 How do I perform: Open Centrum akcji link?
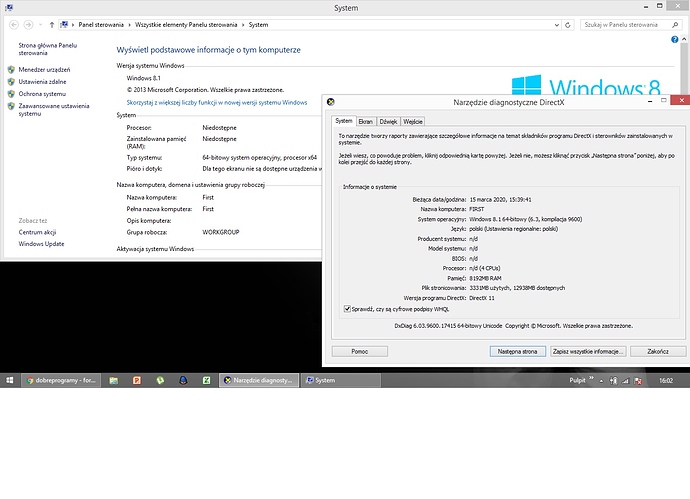tap(37, 232)
